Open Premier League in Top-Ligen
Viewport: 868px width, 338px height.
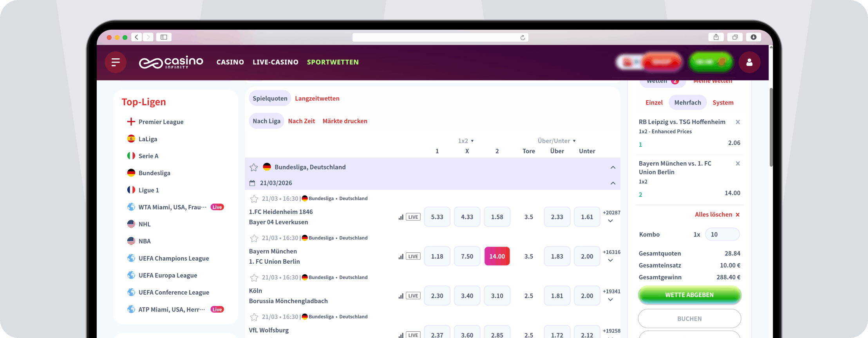[161, 122]
